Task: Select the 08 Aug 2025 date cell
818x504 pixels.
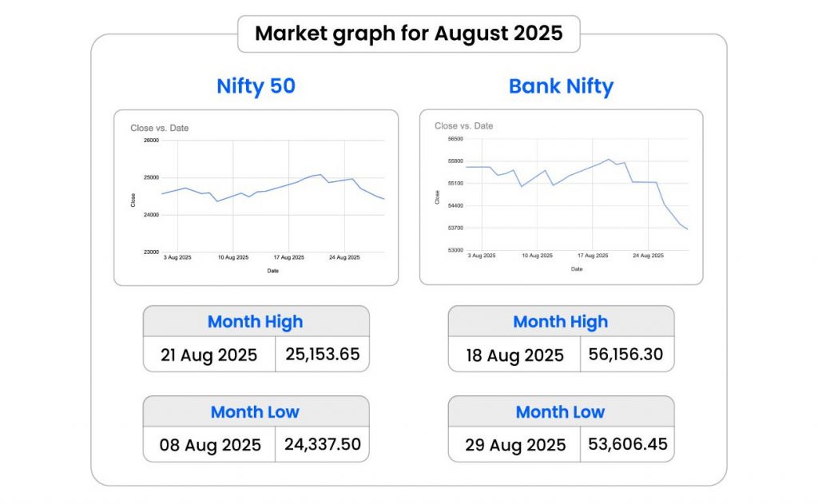Action: [x=211, y=445]
